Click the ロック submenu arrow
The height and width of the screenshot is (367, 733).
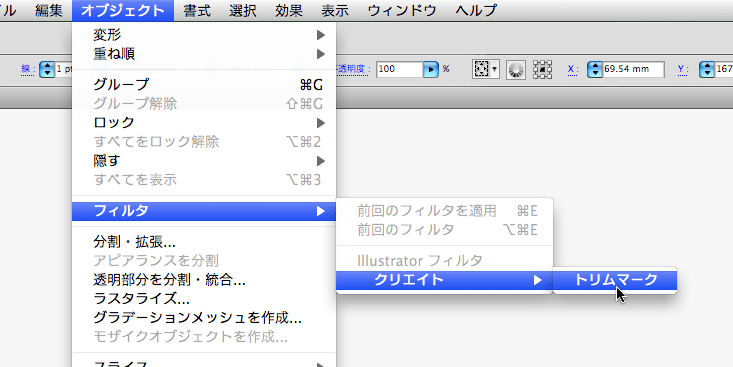coord(320,122)
